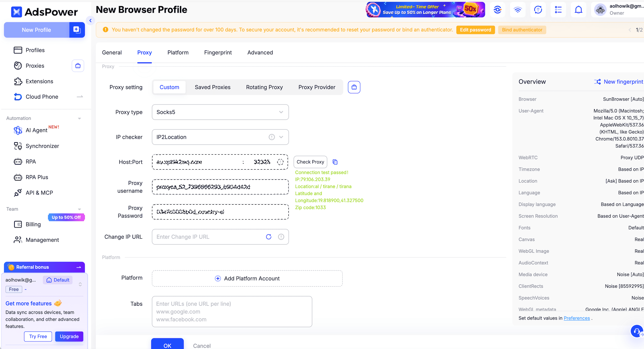644x349 pixels.
Task: Switch to the Platform tab
Action: pos(178,52)
